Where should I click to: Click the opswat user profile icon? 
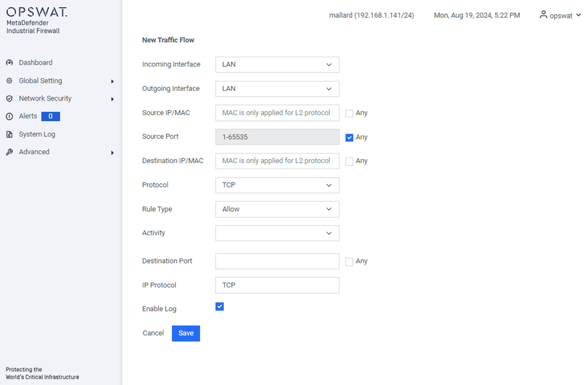pyautogui.click(x=543, y=15)
